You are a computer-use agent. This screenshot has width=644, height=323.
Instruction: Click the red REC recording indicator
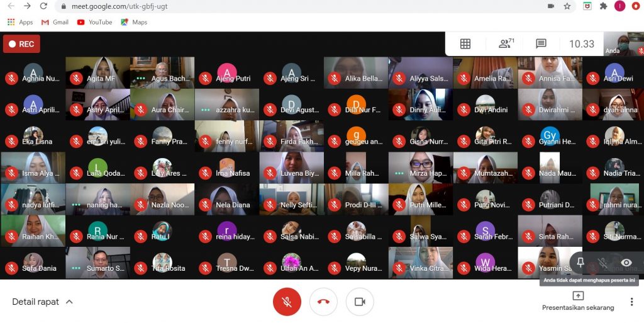[21, 44]
